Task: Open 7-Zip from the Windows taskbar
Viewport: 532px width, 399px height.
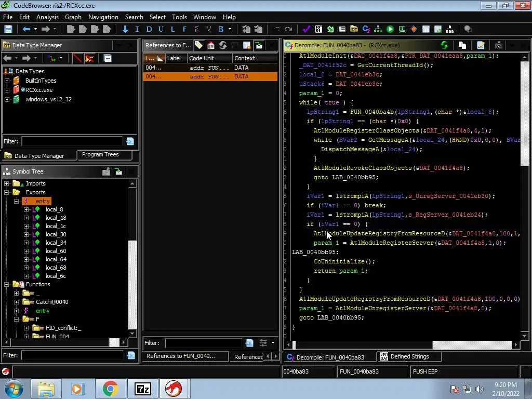Action: 142,389
